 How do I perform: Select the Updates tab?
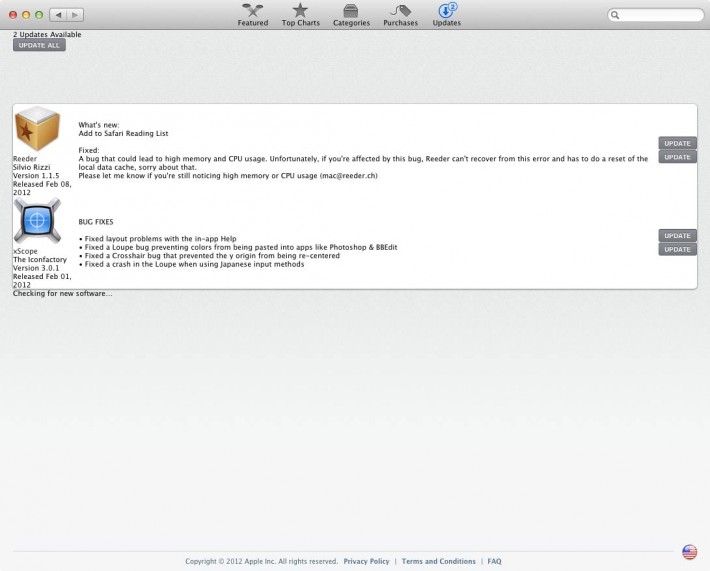446,15
